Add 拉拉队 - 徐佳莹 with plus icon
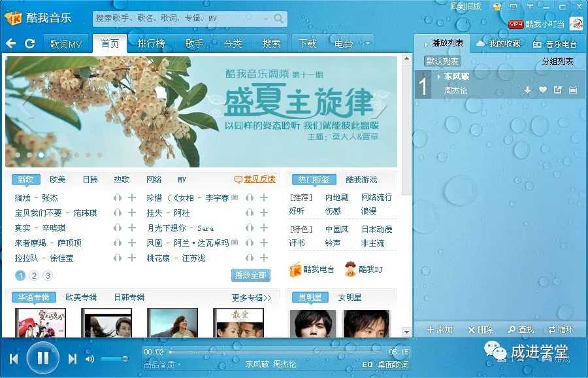The image size is (588, 378). (131, 258)
